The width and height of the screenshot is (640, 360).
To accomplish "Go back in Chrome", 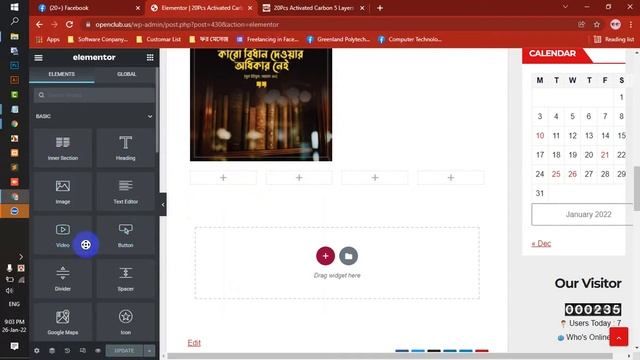I will tap(39, 24).
